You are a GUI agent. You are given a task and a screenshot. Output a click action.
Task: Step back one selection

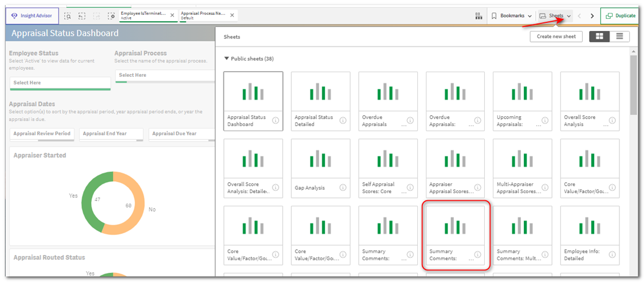pyautogui.click(x=82, y=16)
